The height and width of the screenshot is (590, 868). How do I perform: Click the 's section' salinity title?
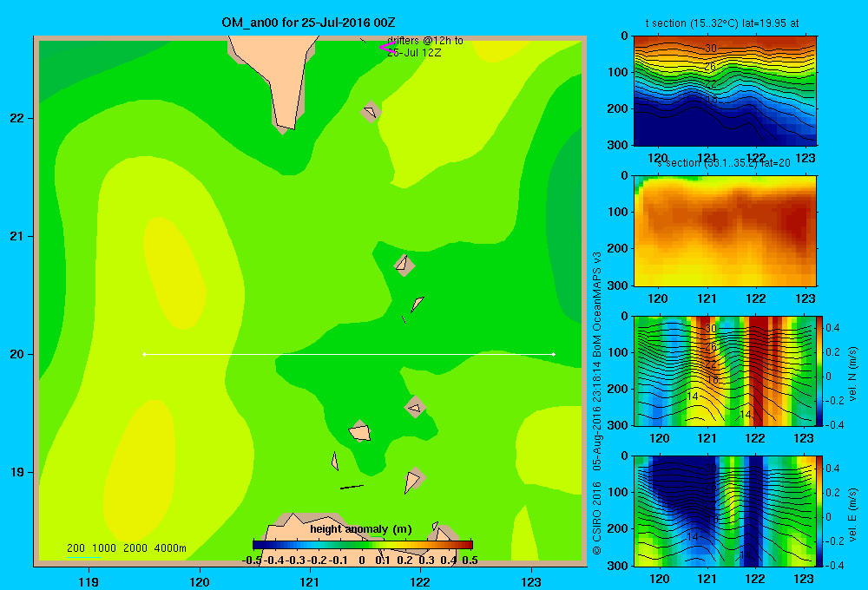coord(723,163)
